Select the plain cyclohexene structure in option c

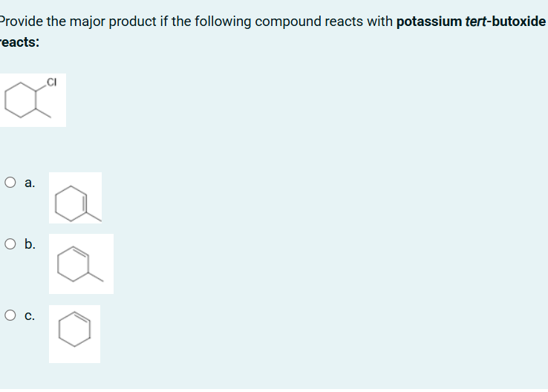click(74, 334)
